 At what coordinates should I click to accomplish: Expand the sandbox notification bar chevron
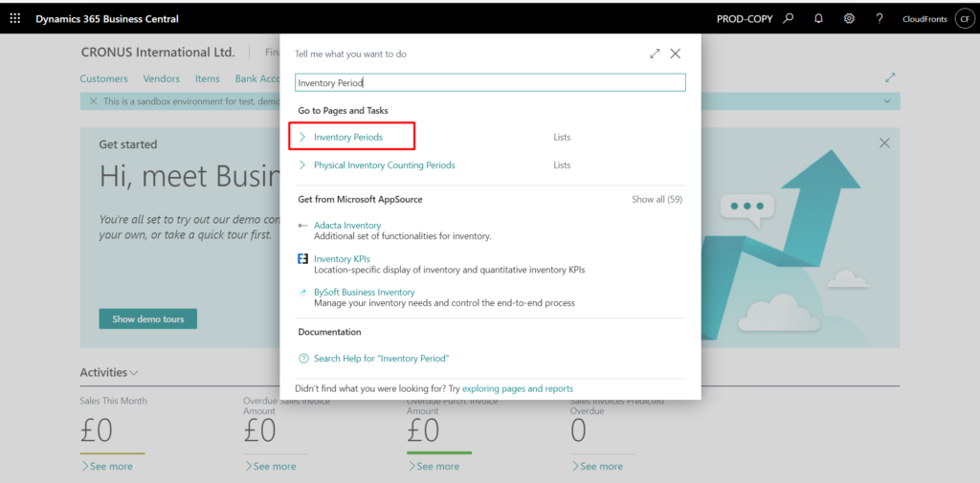pyautogui.click(x=887, y=100)
